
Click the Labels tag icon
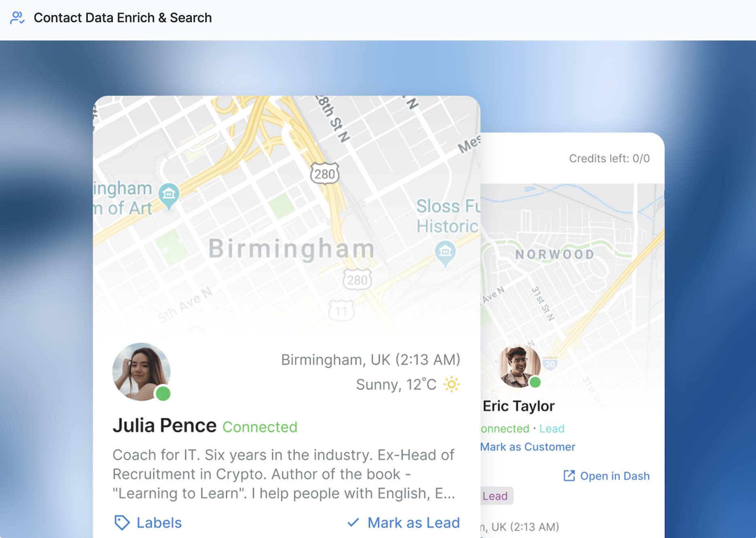pyautogui.click(x=122, y=523)
